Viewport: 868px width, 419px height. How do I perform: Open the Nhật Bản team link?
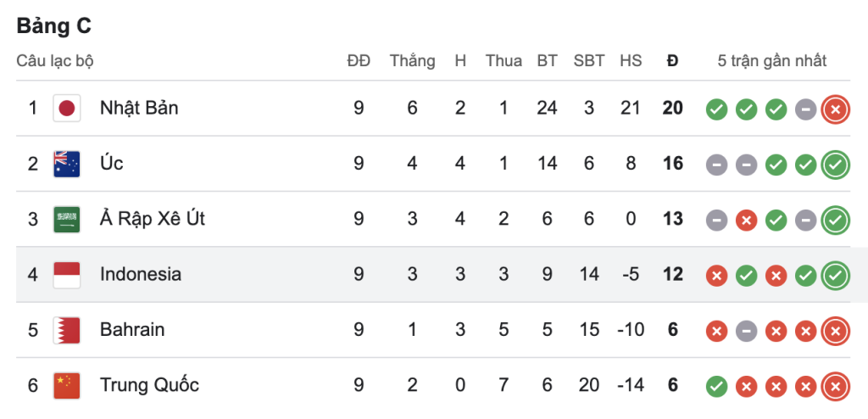tap(139, 109)
